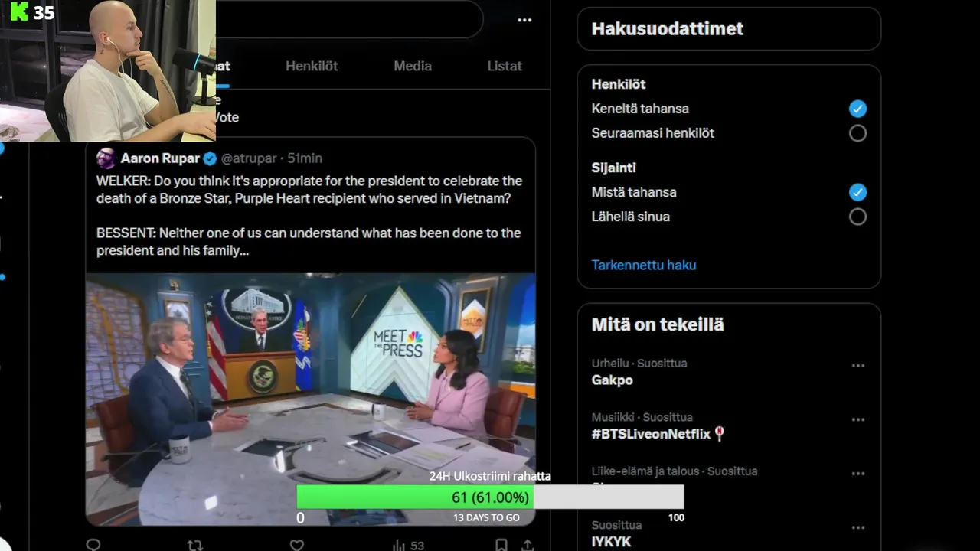Viewport: 980px width, 551px height.
Task: Open more options for the Gakpo trend
Action: point(858,366)
